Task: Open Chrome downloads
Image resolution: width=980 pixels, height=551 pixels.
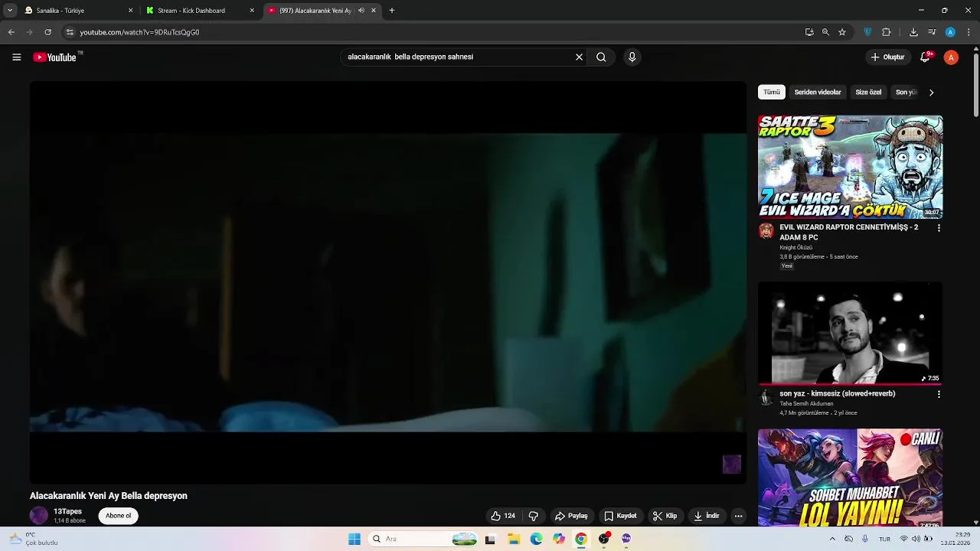Action: click(913, 32)
